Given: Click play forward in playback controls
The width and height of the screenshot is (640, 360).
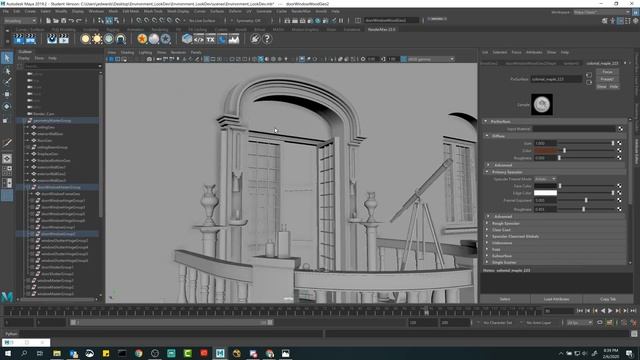Looking at the screenshot, I should click(x=610, y=311).
